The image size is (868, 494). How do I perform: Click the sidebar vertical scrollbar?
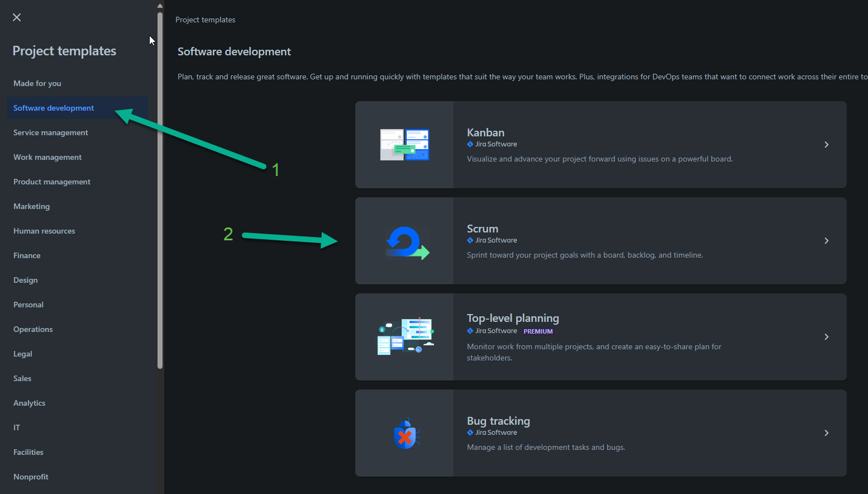pos(160,190)
